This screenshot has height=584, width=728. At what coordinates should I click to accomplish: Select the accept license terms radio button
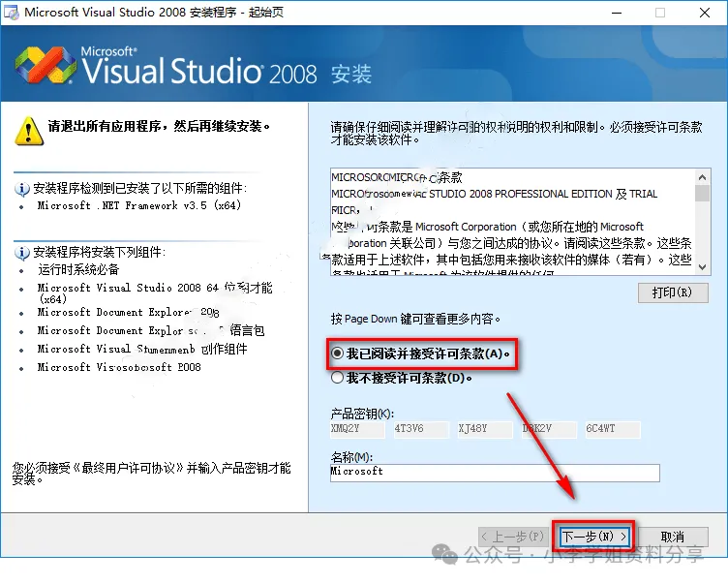338,353
